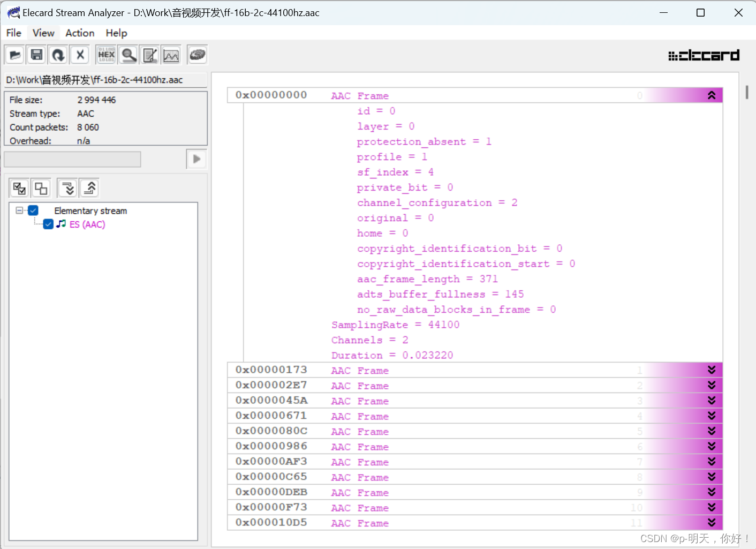Image resolution: width=756 pixels, height=549 pixels.
Task: Open the Action menu
Action: point(80,33)
